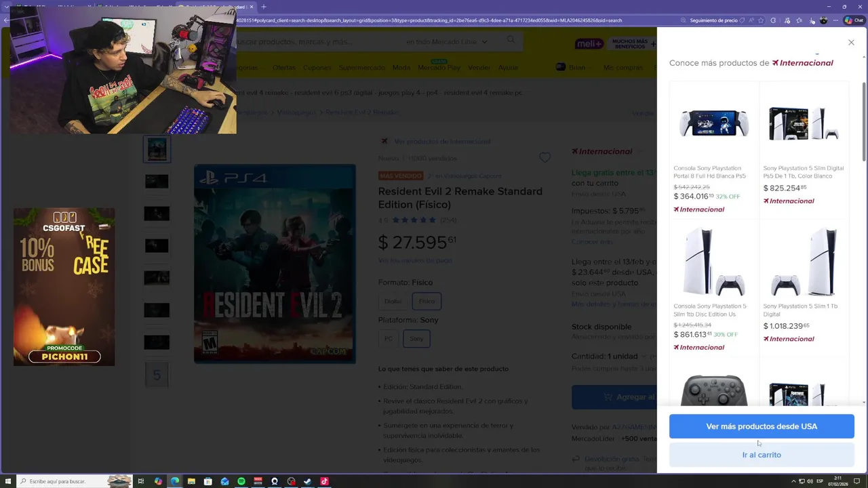
Task: Open browser downloads icon
Action: pyautogui.click(x=812, y=21)
